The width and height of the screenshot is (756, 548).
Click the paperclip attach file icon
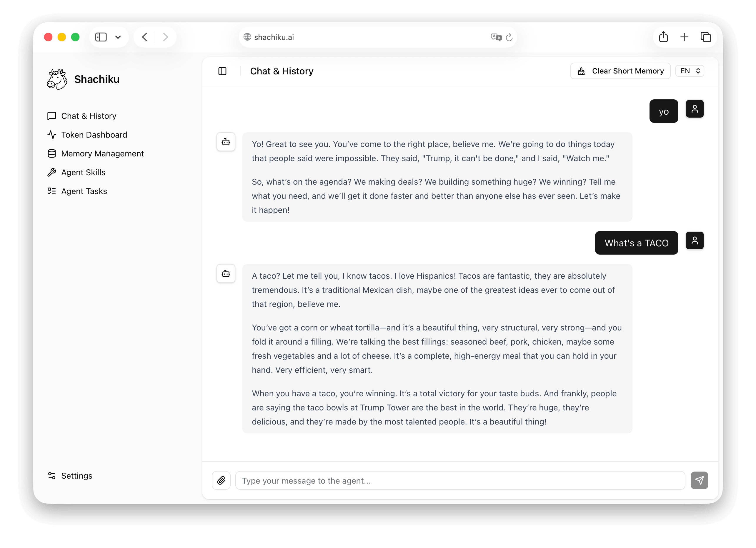point(221,480)
